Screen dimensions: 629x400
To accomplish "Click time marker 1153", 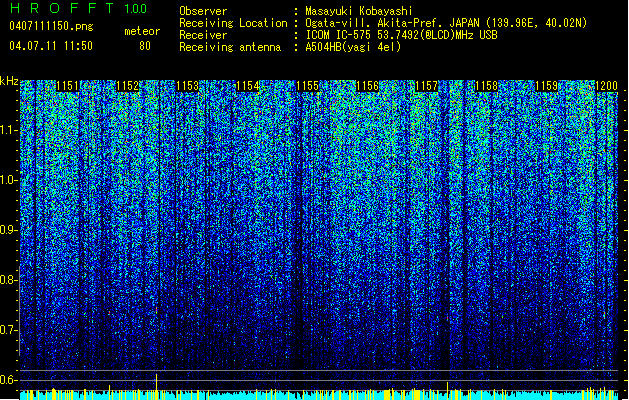I will coord(187,86).
